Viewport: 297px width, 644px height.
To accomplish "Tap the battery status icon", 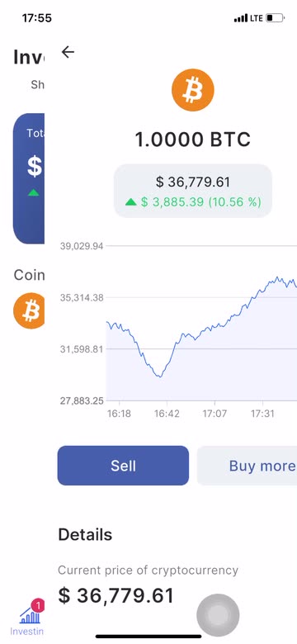I will tap(275, 18).
